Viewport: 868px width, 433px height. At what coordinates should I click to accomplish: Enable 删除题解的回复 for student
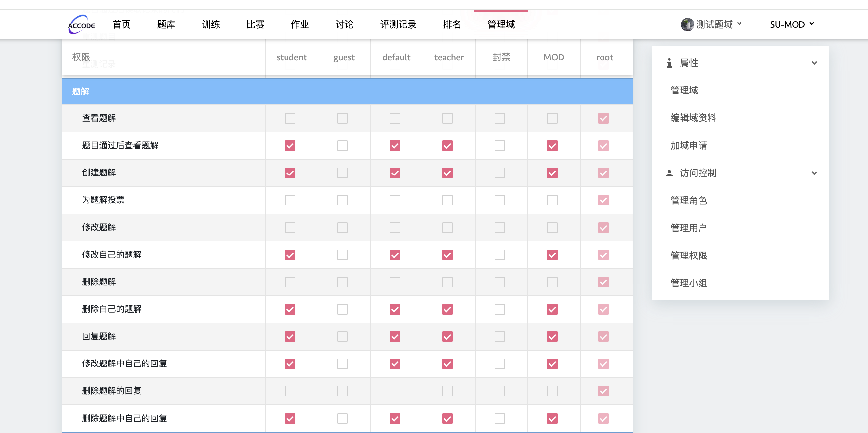[x=290, y=391]
